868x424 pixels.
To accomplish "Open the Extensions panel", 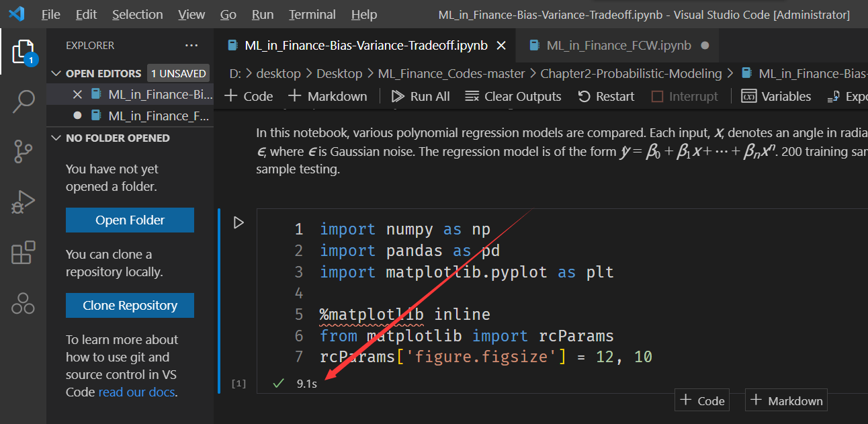I will [x=24, y=252].
